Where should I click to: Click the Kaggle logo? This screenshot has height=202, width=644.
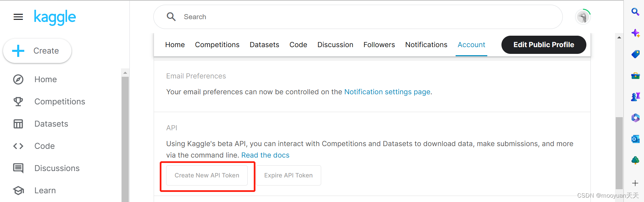pyautogui.click(x=55, y=18)
